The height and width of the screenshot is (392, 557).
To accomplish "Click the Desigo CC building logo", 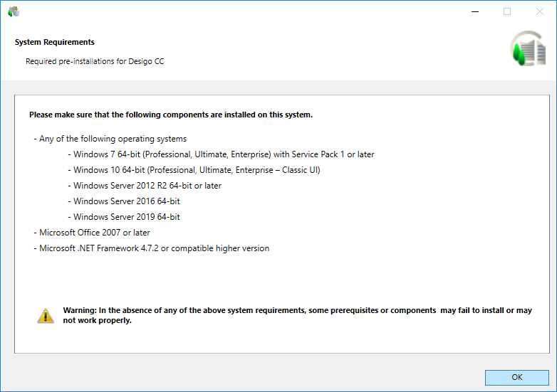I will [527, 50].
